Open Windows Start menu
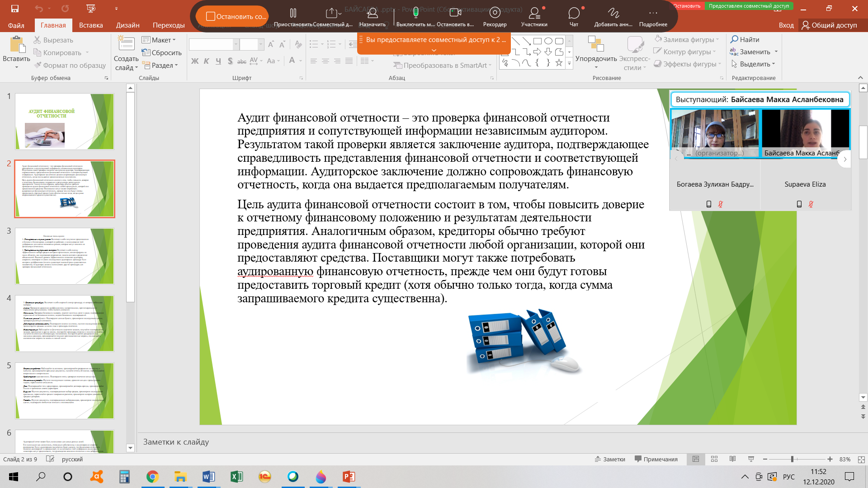Viewport: 868px width, 488px height. point(14,477)
